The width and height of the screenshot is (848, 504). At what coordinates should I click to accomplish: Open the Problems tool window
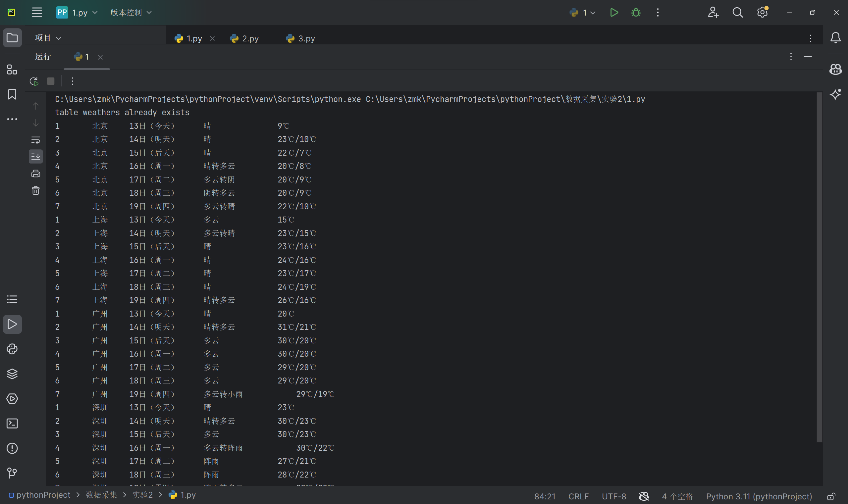[12, 448]
